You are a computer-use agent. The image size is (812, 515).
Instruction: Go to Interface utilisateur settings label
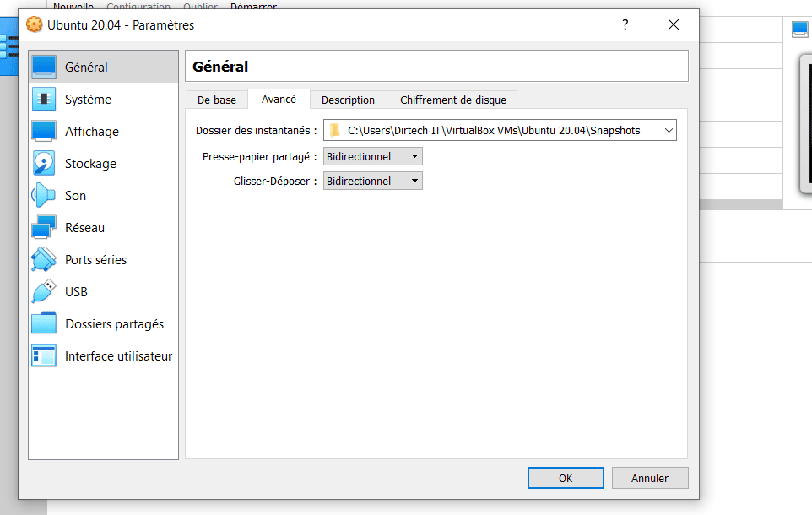click(x=118, y=356)
